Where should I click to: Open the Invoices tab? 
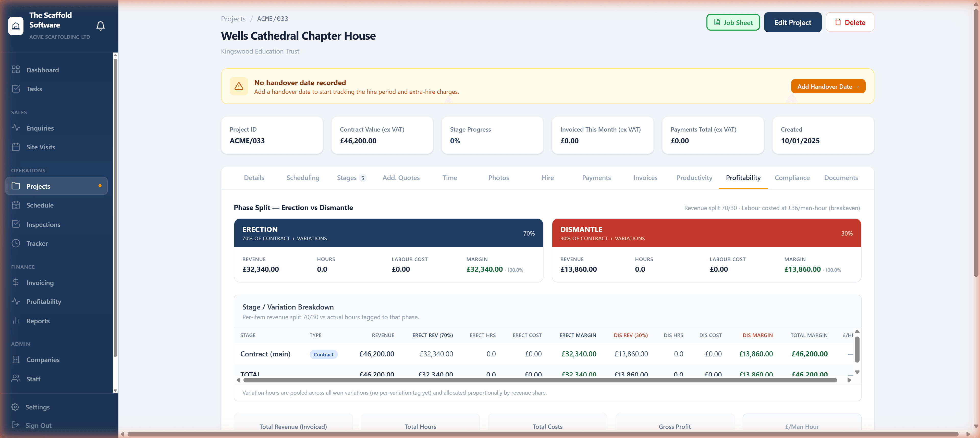point(645,177)
